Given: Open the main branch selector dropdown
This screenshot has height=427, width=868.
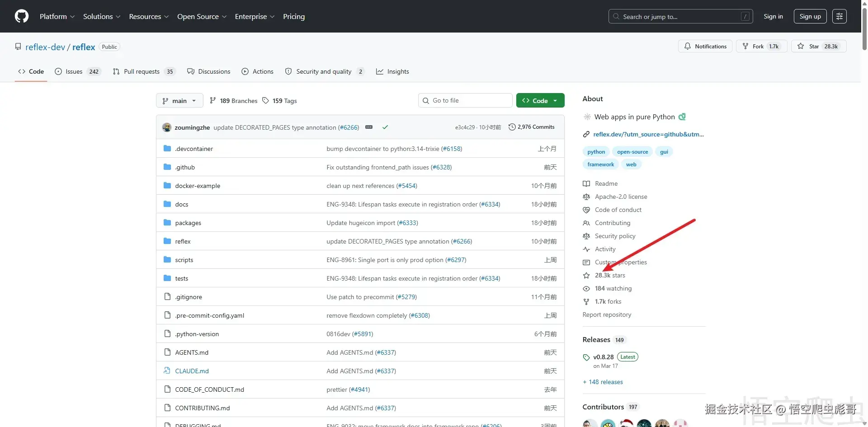Looking at the screenshot, I should pos(179,100).
